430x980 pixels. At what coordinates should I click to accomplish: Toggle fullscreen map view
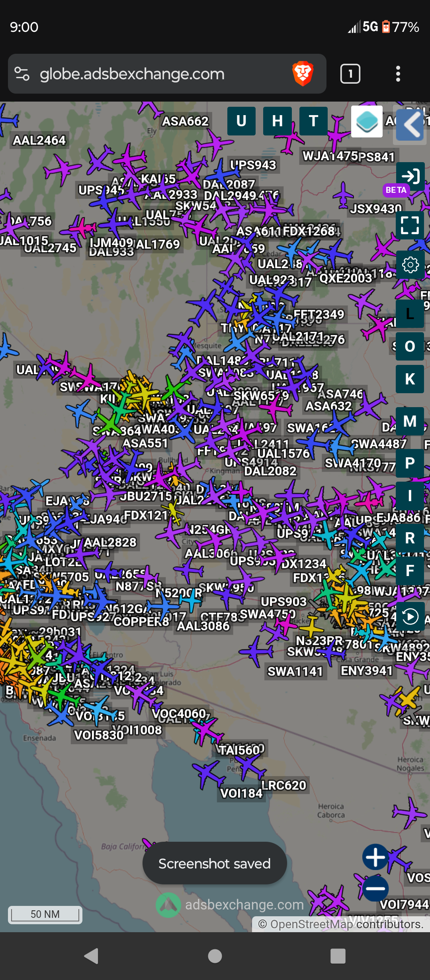point(410,225)
